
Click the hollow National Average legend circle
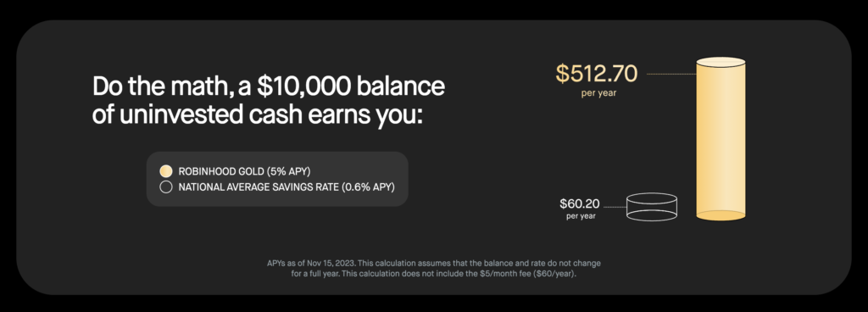coord(165,187)
